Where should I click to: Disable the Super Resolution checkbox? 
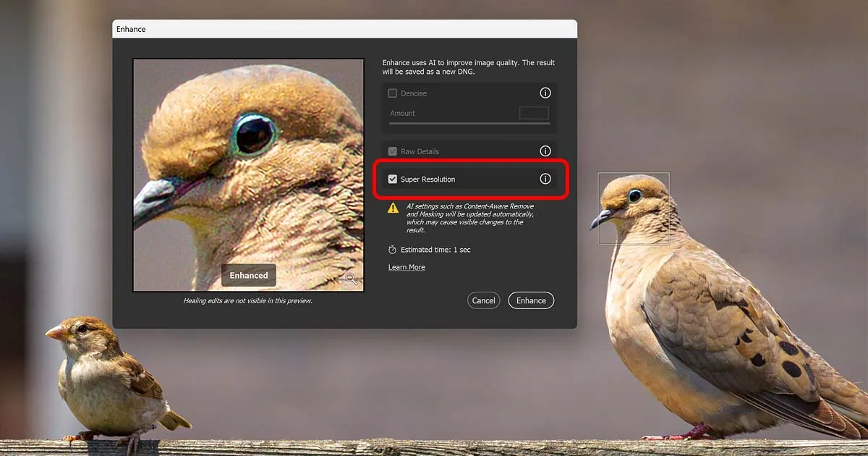[x=393, y=179]
